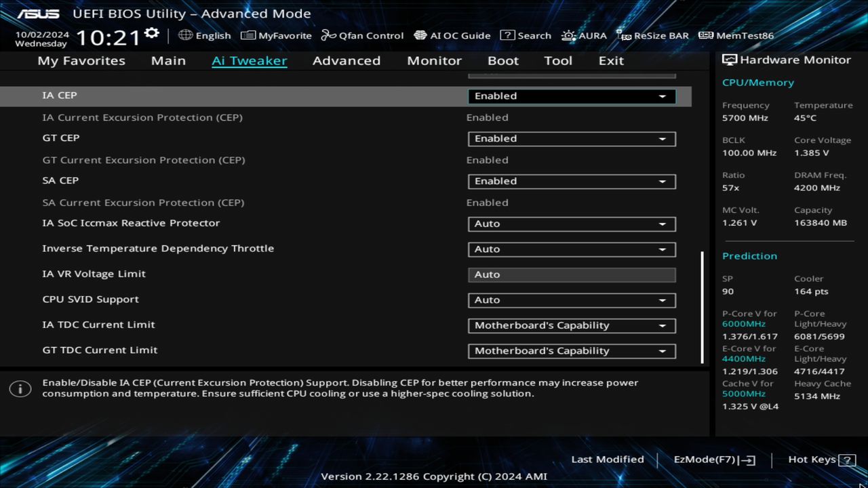Open Qfan Control
This screenshot has height=488, width=868.
click(x=362, y=35)
